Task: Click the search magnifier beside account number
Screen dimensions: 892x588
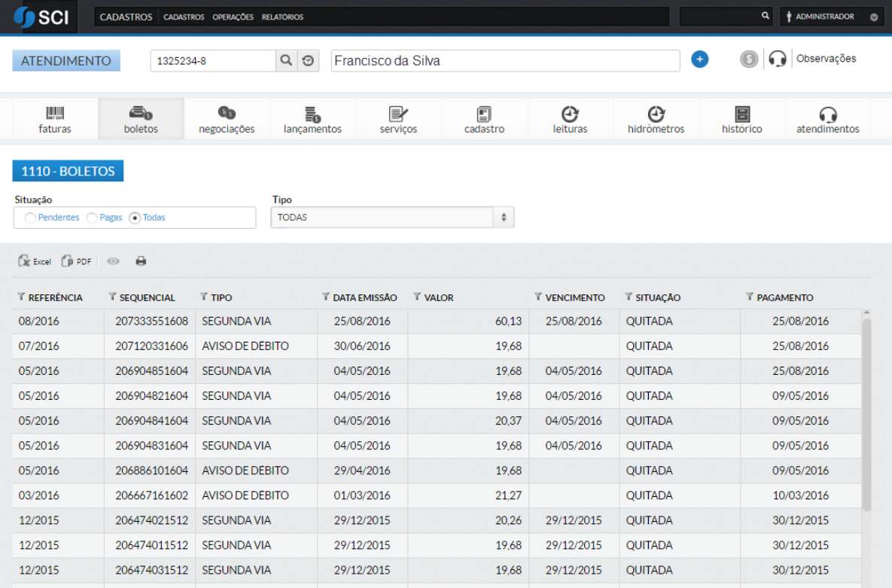Action: coord(286,61)
